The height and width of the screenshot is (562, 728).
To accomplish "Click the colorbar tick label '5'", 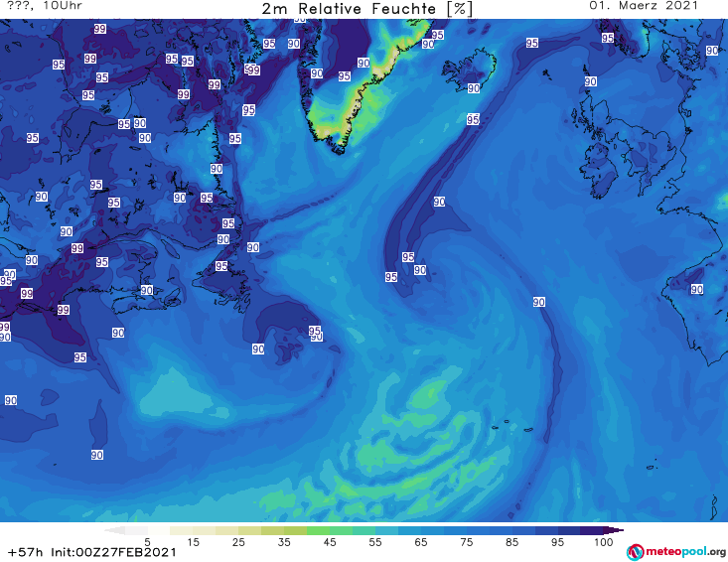I will coord(147,541).
